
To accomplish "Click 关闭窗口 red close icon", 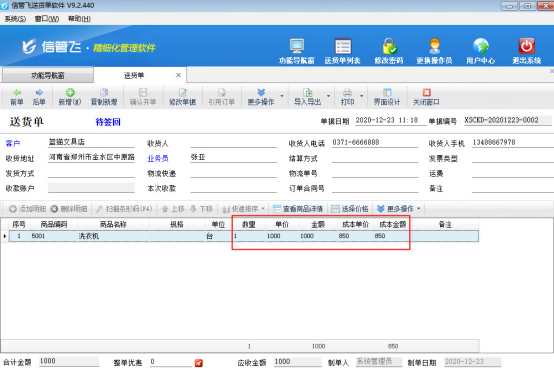I will click(426, 93).
